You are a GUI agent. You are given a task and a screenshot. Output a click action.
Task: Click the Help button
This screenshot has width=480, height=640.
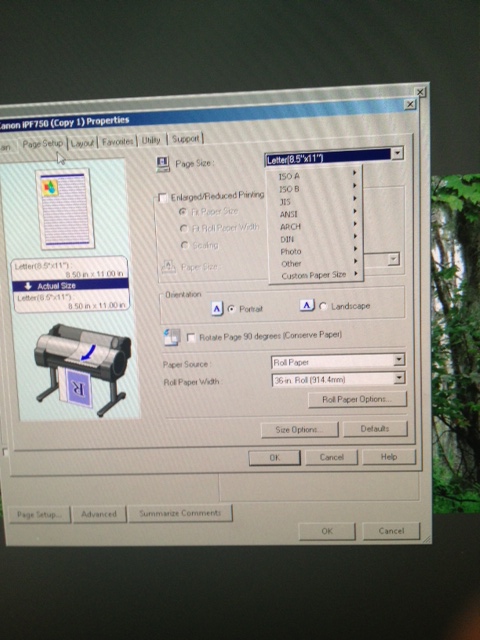389,457
